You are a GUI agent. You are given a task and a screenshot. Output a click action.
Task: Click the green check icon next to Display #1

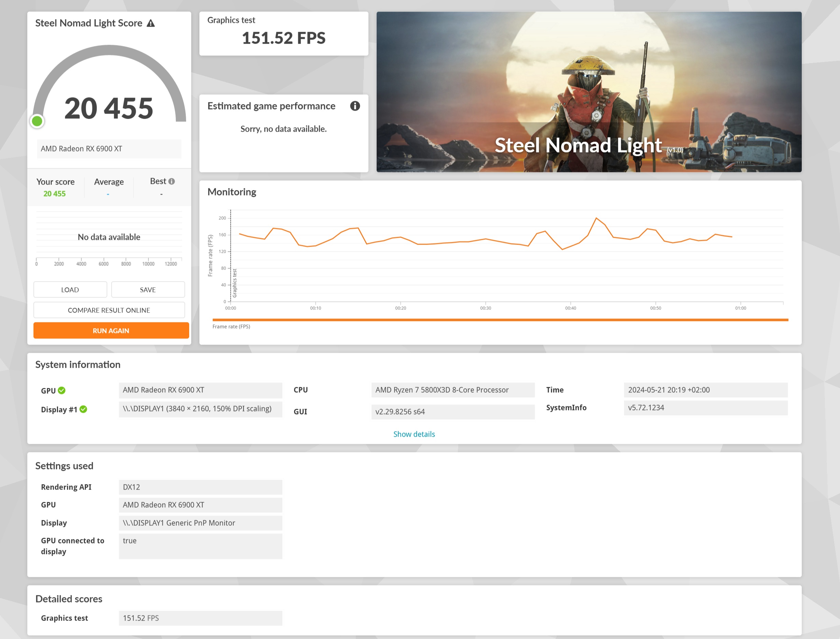click(83, 409)
